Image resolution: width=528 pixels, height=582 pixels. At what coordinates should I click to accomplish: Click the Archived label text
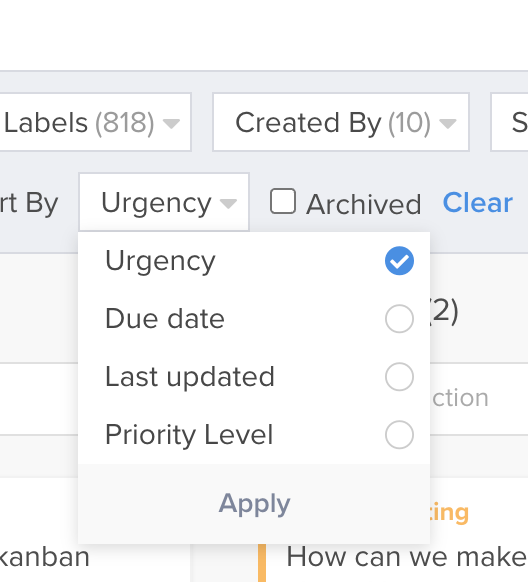point(364,204)
